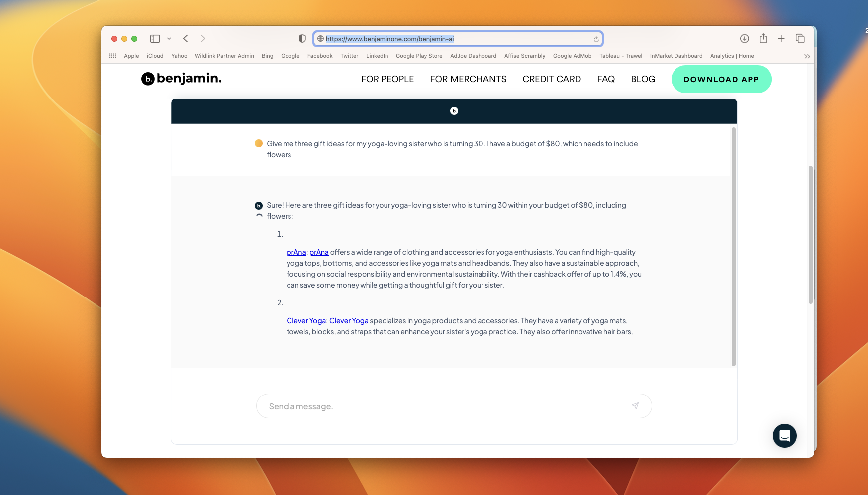Open the CREDIT CARD menu item
The height and width of the screenshot is (495, 868).
552,79
